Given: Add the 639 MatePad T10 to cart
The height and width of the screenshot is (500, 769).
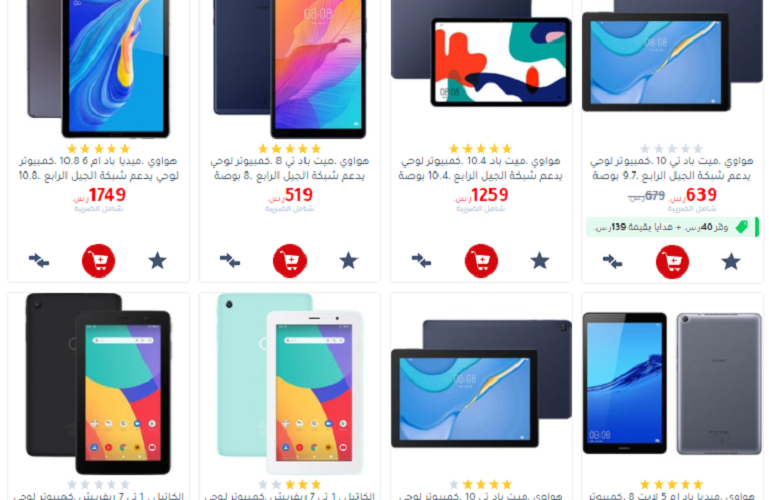Looking at the screenshot, I should [x=672, y=262].
